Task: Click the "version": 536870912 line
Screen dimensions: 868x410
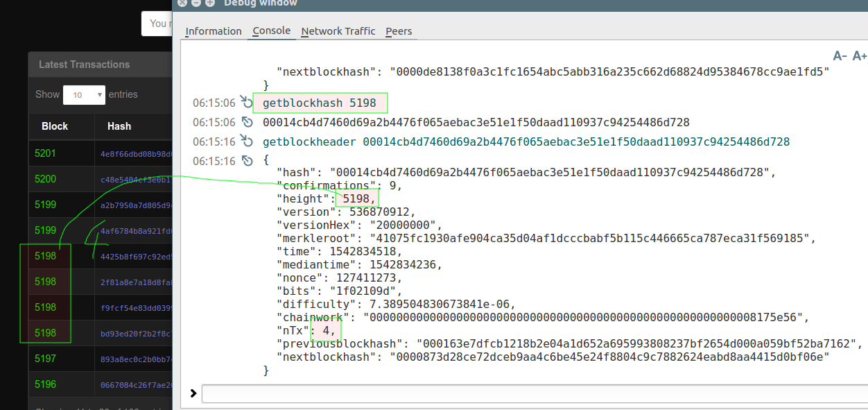Action: (346, 212)
